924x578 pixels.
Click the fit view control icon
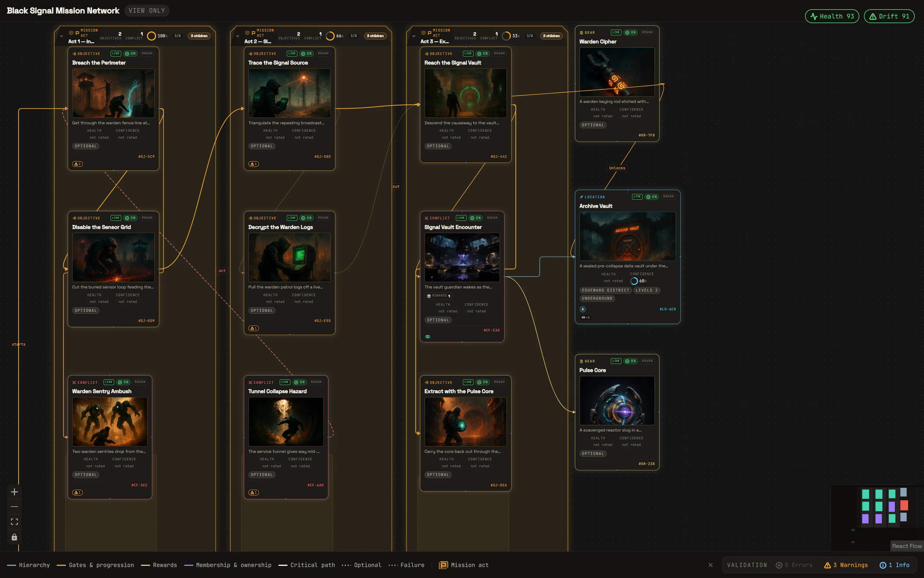14,522
